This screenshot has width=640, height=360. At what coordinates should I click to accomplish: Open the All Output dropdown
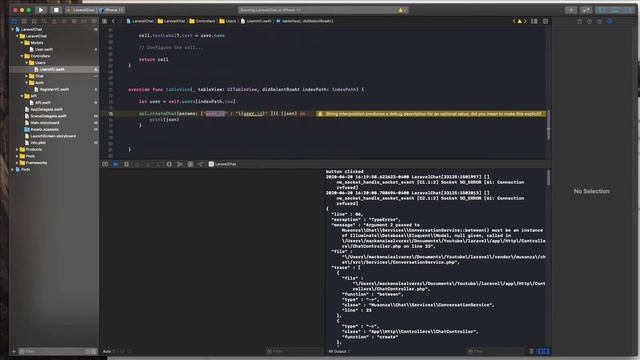pyautogui.click(x=339, y=351)
